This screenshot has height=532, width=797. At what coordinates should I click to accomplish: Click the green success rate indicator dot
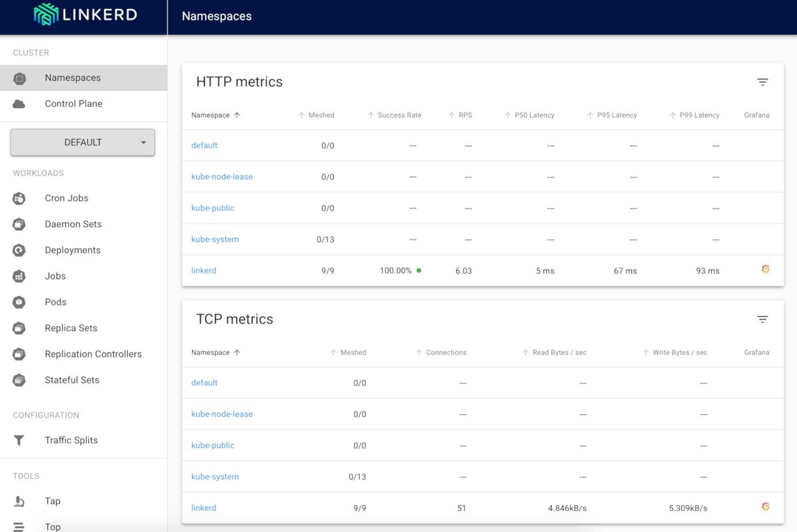click(x=420, y=269)
